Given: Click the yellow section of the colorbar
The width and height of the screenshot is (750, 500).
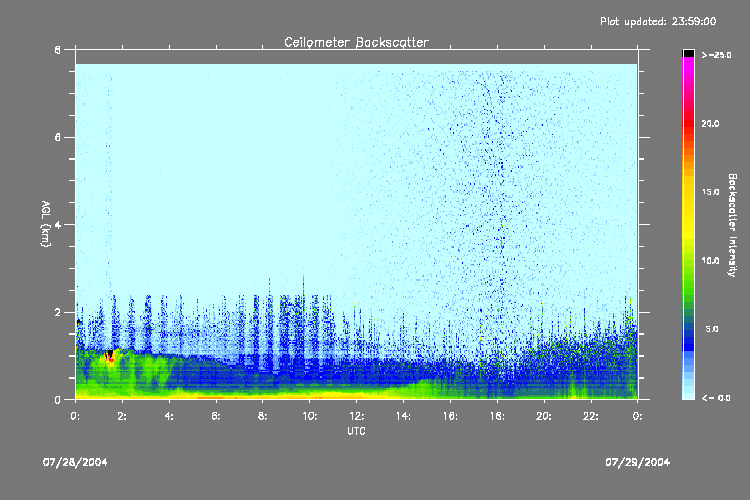Looking at the screenshot, I should (x=688, y=211).
